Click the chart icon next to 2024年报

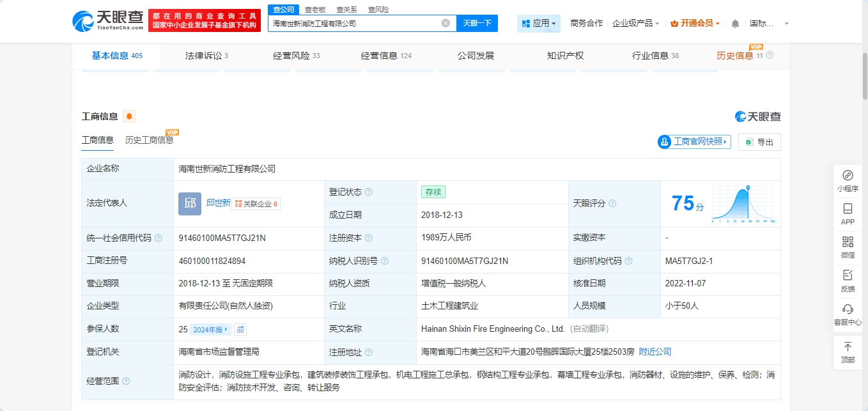[x=240, y=329]
